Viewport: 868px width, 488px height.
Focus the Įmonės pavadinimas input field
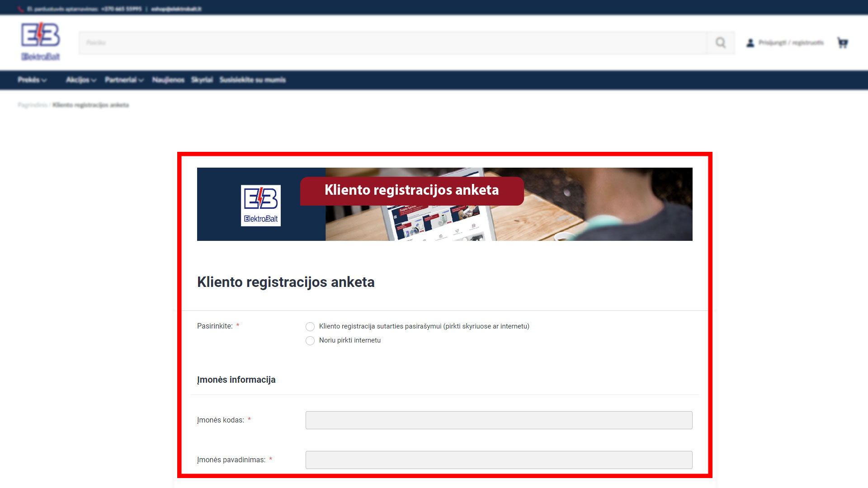pyautogui.click(x=499, y=460)
